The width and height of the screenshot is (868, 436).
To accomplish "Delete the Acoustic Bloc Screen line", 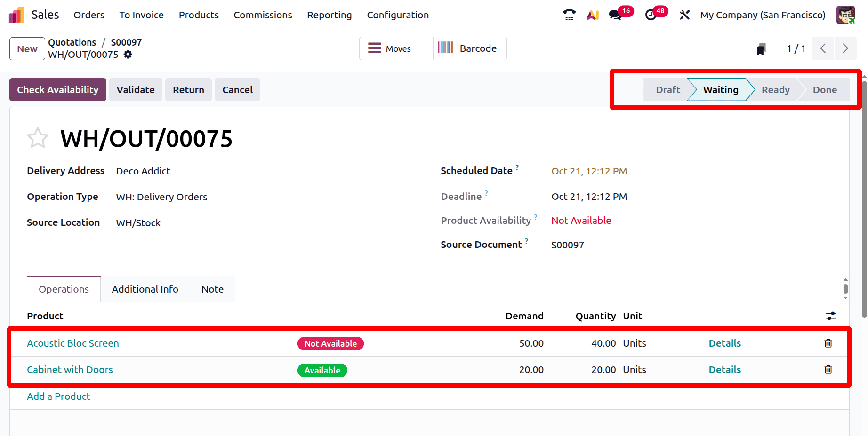I will click(828, 343).
